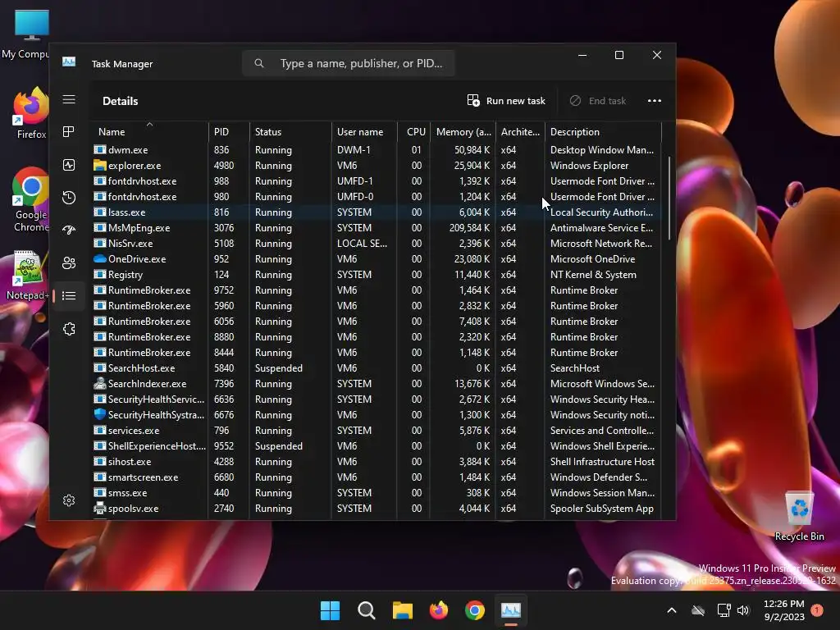Open File Explorer from taskbar
840x630 pixels.
[402, 610]
